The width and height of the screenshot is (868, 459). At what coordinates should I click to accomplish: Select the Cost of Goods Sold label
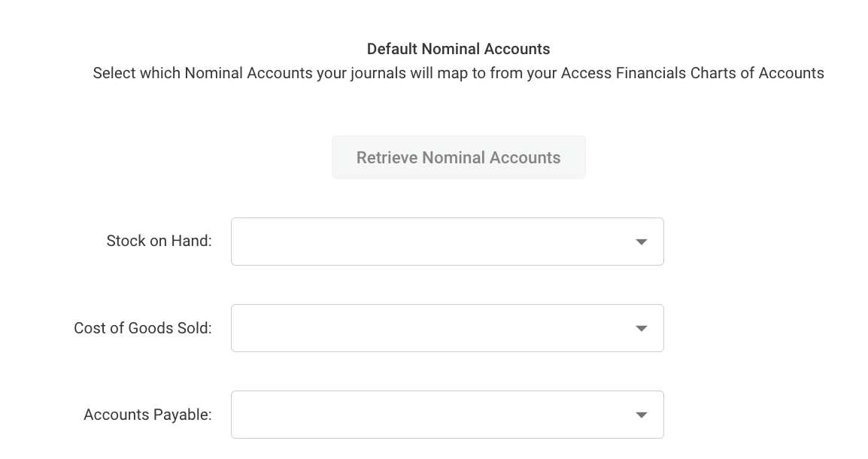(x=142, y=327)
